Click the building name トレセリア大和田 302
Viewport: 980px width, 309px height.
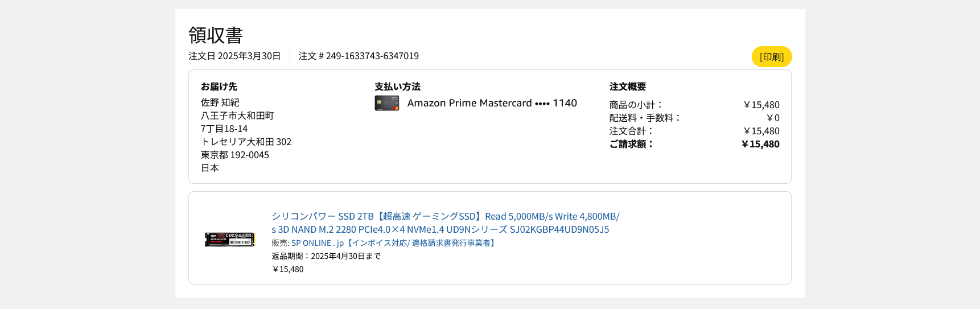tap(246, 142)
